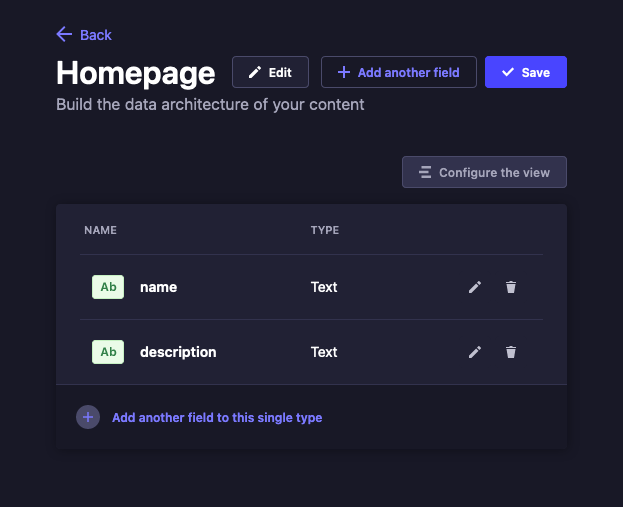Open Configure the view
Screen dimensions: 623x507
pos(484,172)
